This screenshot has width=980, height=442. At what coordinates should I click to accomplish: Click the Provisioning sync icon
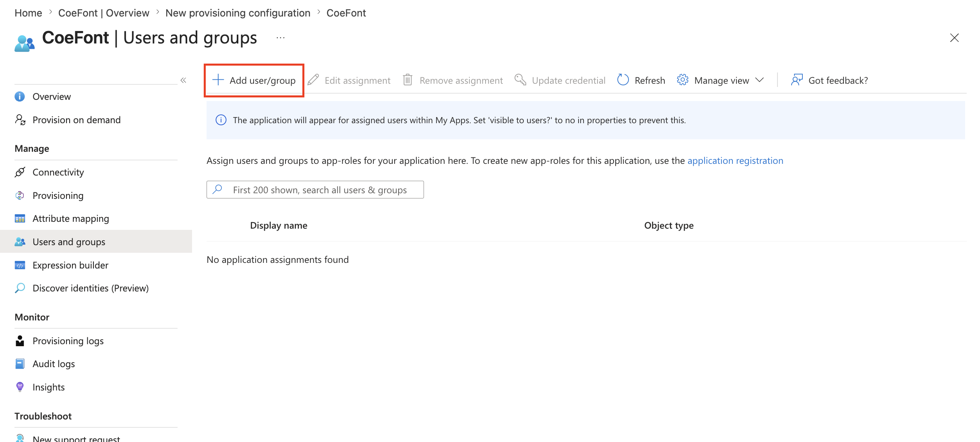20,195
